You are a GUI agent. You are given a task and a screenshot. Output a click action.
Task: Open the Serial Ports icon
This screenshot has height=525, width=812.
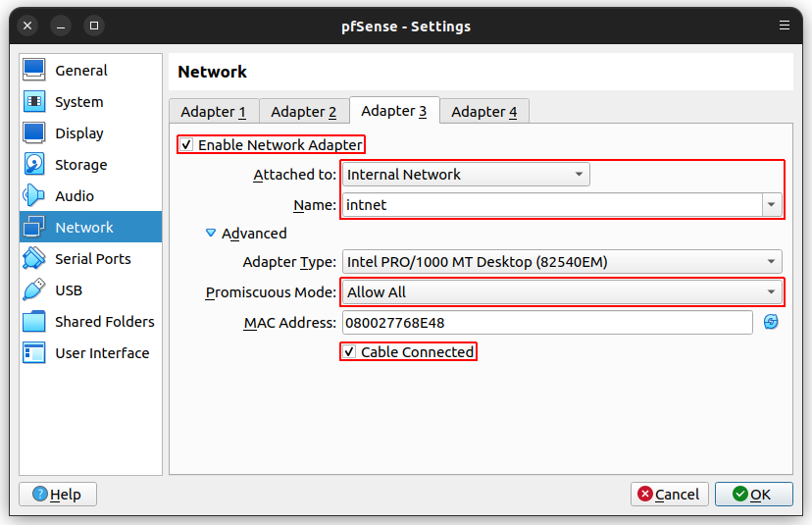(33, 259)
